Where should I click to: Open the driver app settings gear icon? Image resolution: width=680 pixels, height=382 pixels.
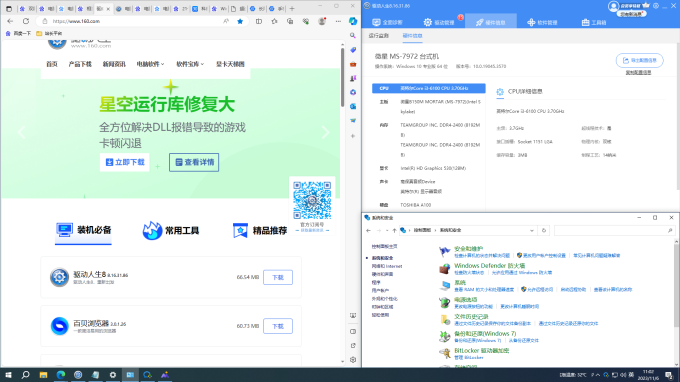(656, 6)
